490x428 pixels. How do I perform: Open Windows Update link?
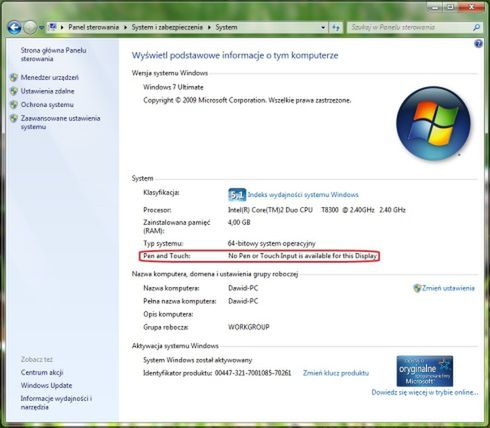point(46,385)
